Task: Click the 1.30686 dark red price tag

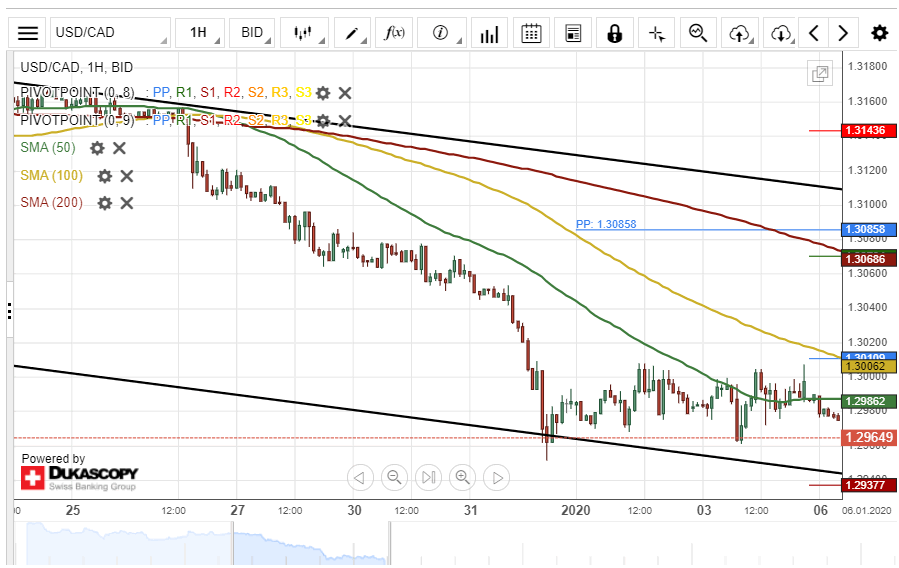Action: coord(868,259)
